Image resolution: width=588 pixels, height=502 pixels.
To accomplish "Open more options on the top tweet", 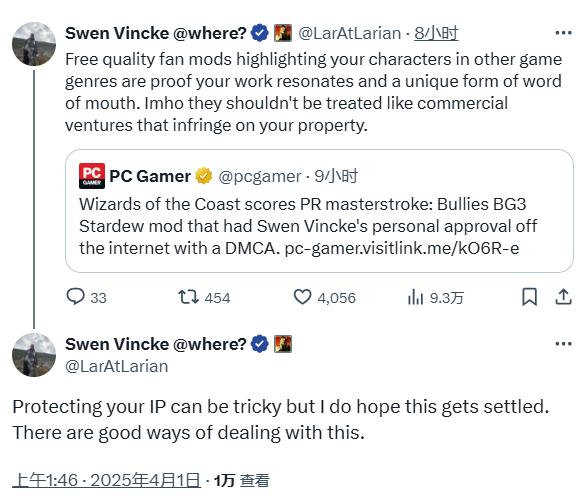I will [x=563, y=33].
